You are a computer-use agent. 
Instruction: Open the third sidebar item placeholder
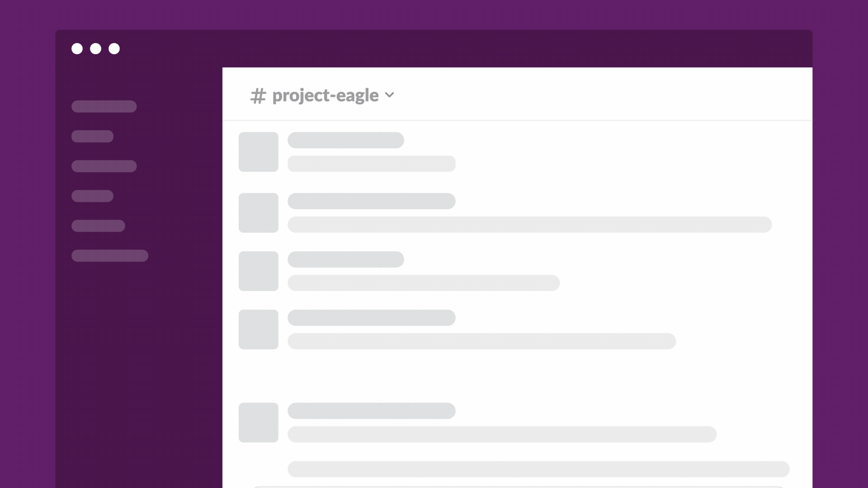104,166
